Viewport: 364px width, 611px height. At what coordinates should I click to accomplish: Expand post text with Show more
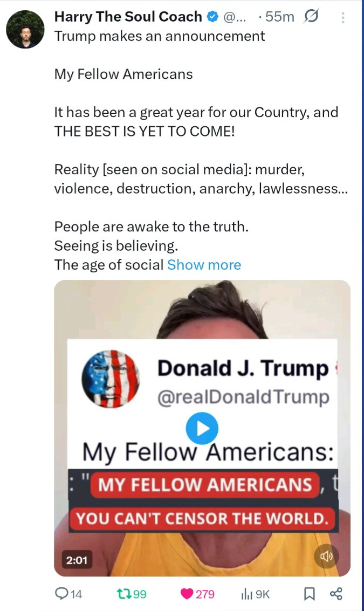pos(204,265)
